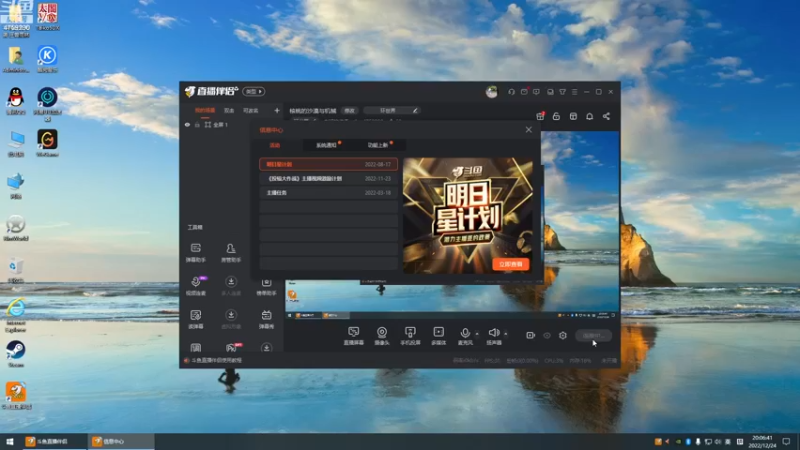Click the 明日星计划 promotional banner image
Image resolution: width=800 pixels, height=450 pixels.
click(468, 216)
